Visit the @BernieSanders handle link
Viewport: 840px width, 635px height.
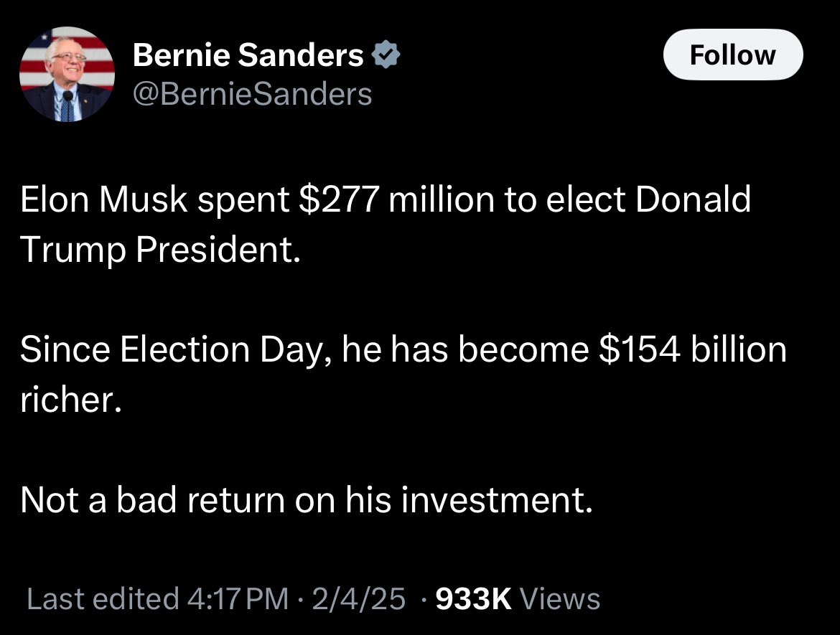point(252,95)
